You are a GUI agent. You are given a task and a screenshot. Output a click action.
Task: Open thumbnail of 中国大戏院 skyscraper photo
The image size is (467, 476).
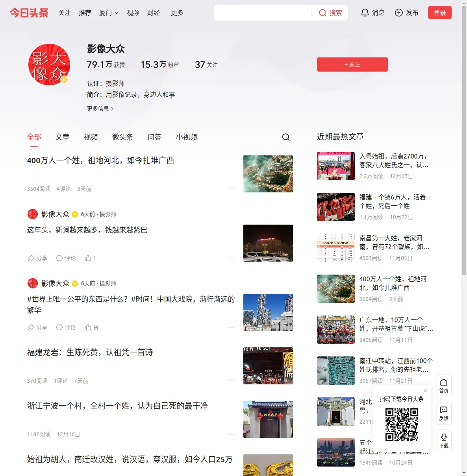pos(268,312)
